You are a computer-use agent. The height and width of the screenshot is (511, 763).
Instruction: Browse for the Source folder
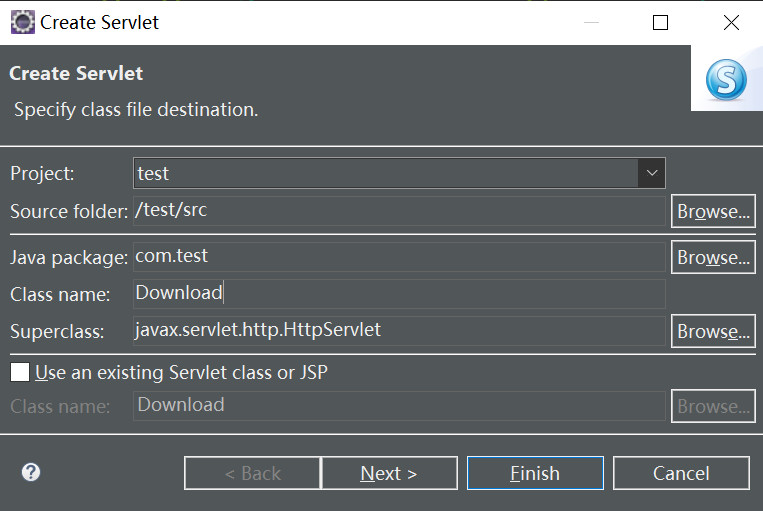(713, 212)
